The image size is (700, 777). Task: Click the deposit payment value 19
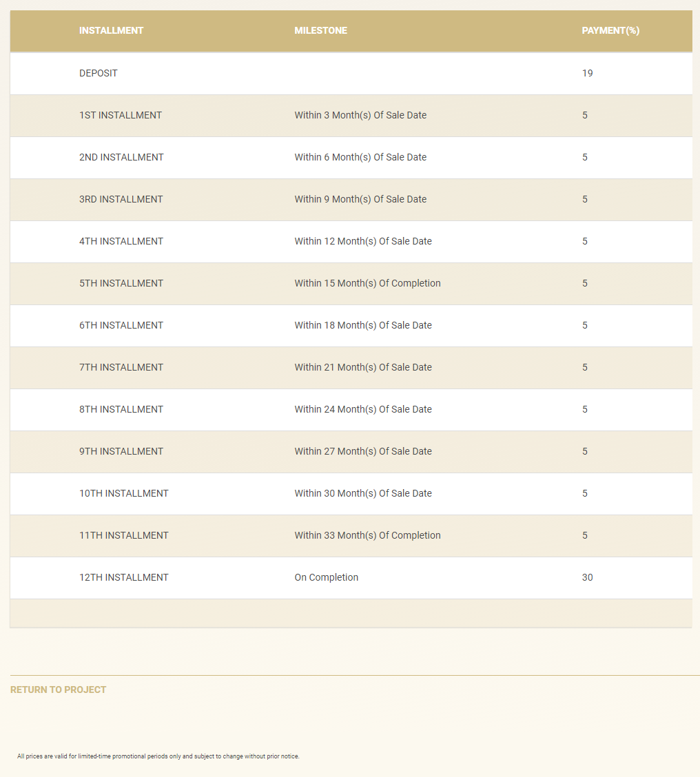(587, 73)
